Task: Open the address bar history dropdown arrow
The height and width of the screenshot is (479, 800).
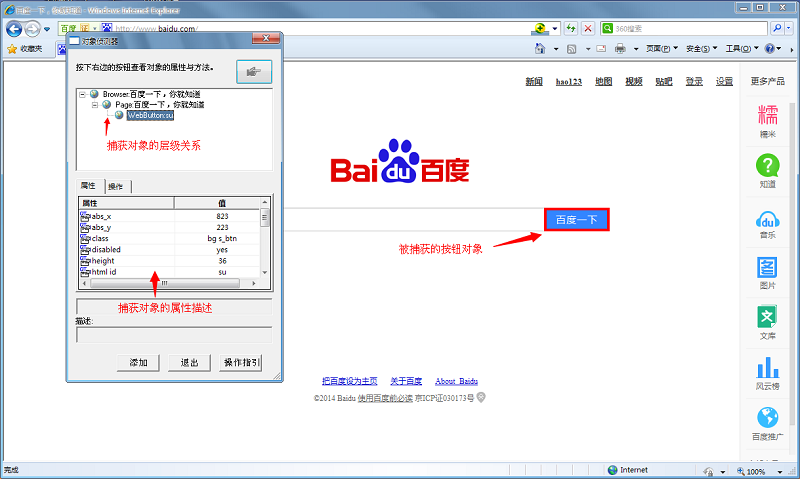Action: (555, 29)
